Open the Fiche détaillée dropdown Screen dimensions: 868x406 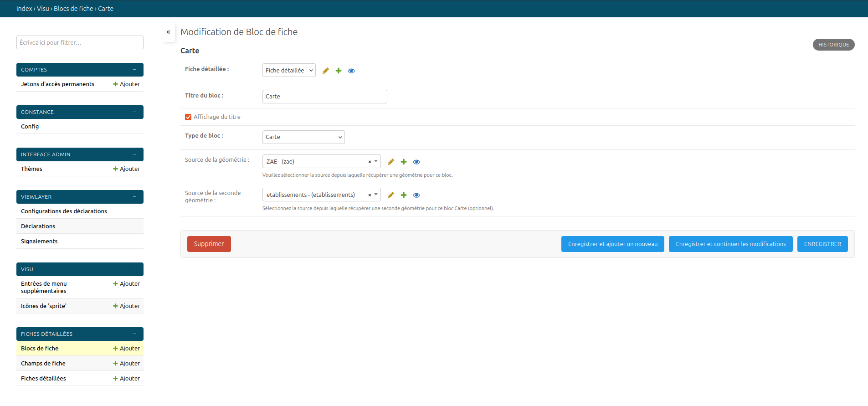point(289,70)
